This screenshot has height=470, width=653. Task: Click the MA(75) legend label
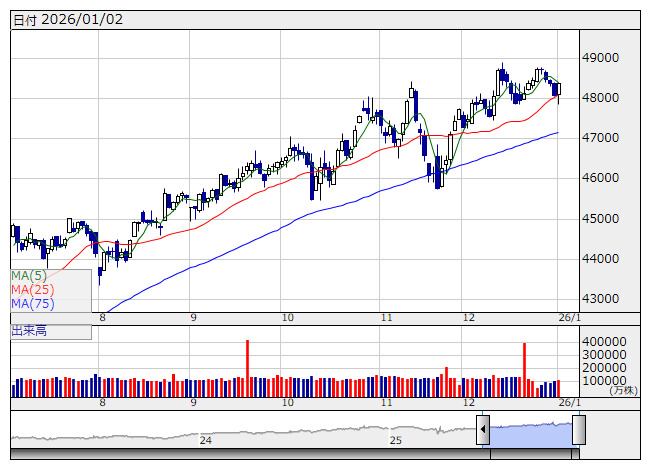coord(32,304)
